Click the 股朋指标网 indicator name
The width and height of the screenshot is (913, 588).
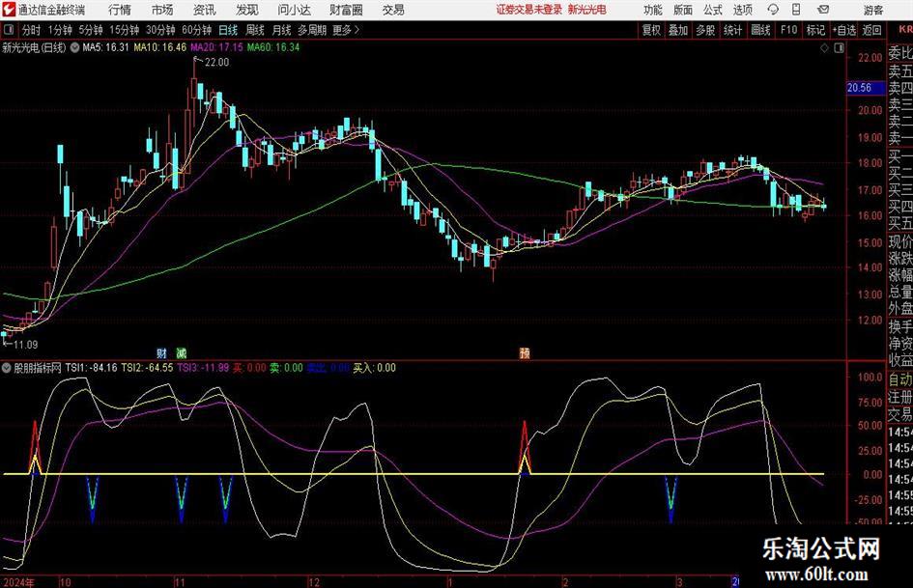[38, 368]
